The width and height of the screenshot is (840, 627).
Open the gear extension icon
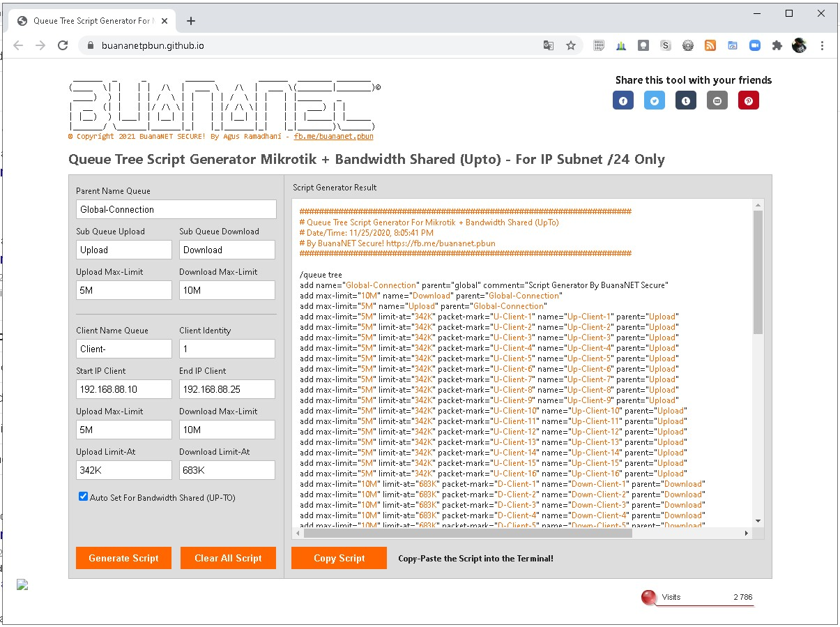point(688,45)
